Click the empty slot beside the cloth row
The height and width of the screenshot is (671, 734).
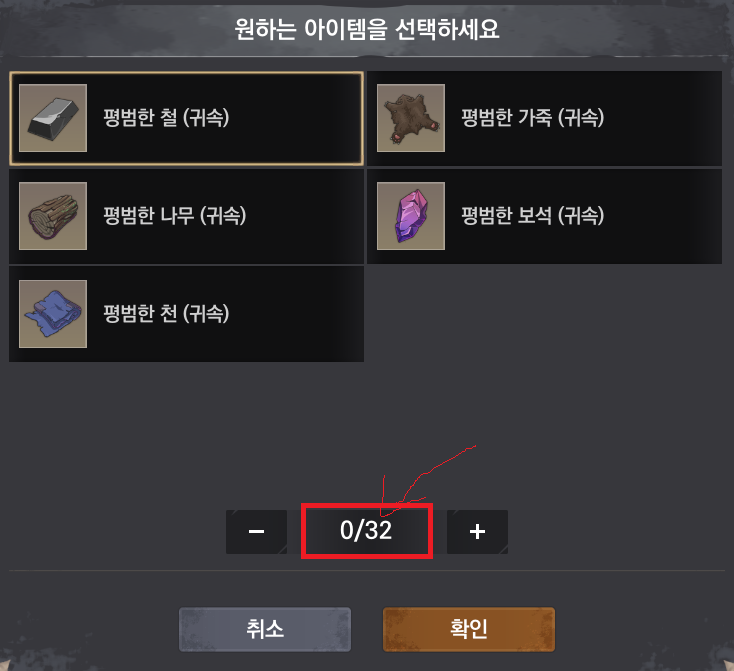[544, 314]
